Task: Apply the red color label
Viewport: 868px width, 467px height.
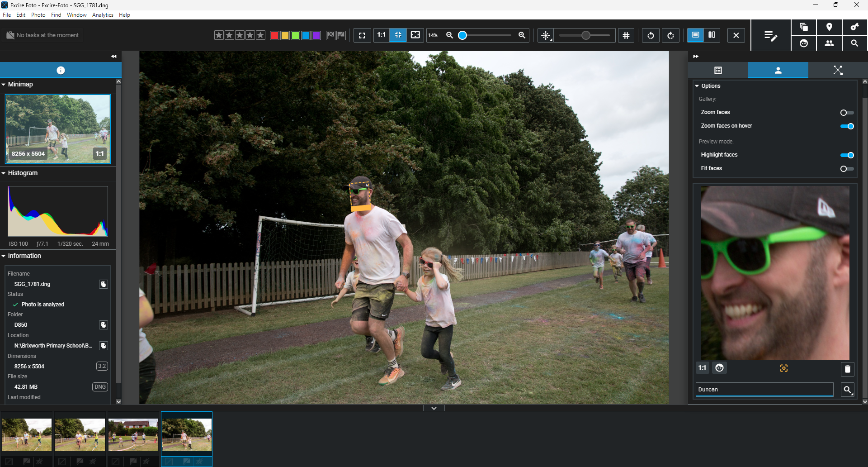Action: pyautogui.click(x=274, y=35)
